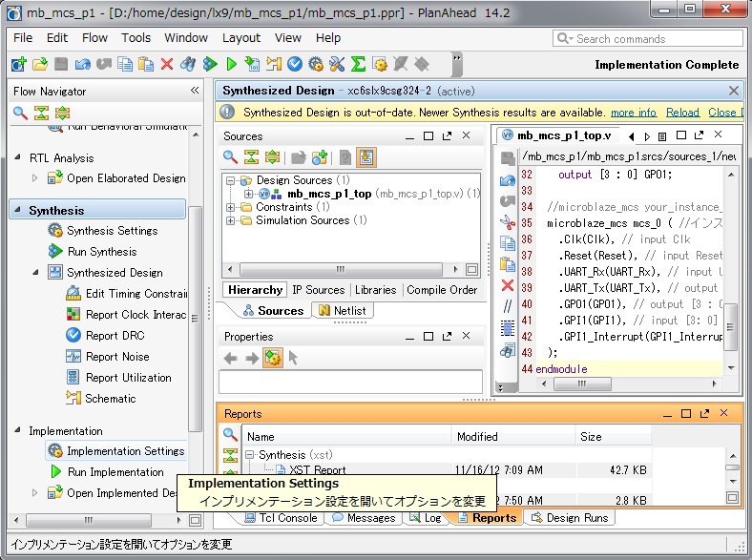The width and height of the screenshot is (752, 560).
Task: Click Expand All icon in Flow Navigator
Action: point(62,114)
